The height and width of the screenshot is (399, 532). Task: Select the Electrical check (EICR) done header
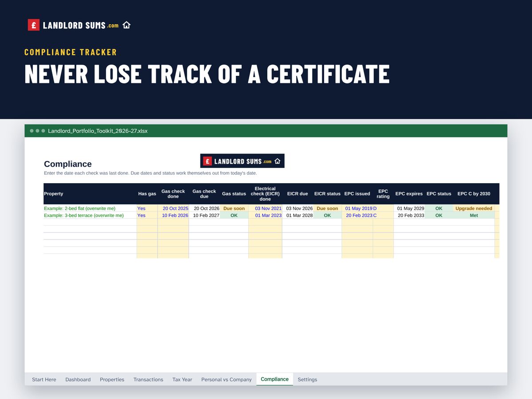[x=265, y=194]
